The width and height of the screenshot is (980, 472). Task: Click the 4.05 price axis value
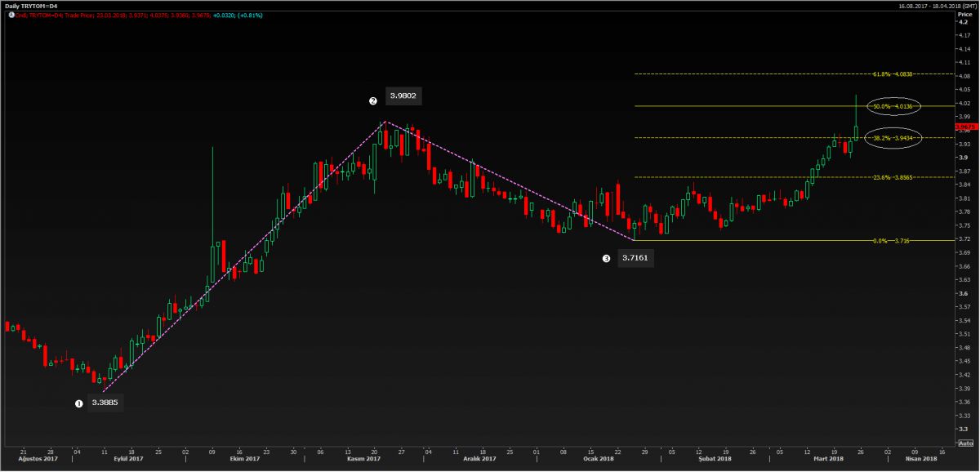click(964, 90)
